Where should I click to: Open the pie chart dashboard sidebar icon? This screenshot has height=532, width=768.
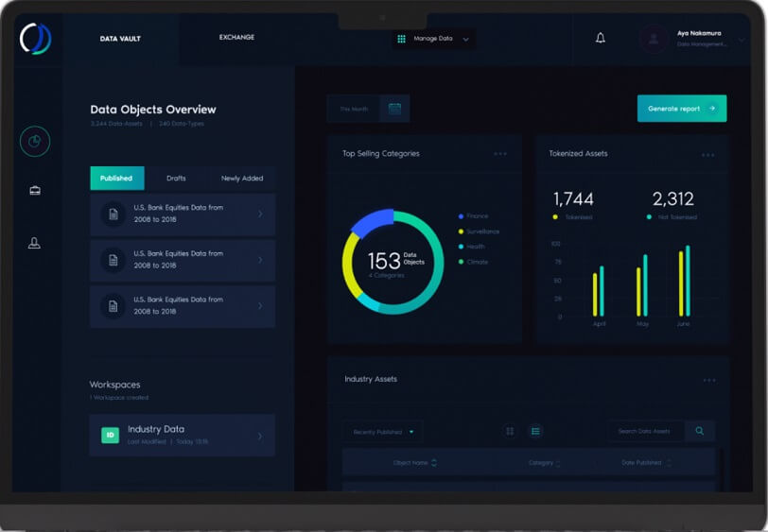coord(35,142)
